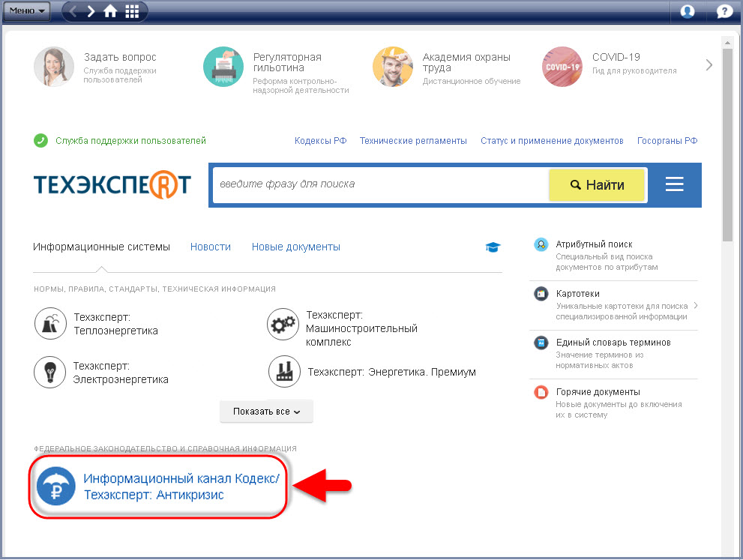Viewport: 743px width, 560px height.
Task: Expand Картотеки with its chevron arrow
Action: (x=696, y=305)
